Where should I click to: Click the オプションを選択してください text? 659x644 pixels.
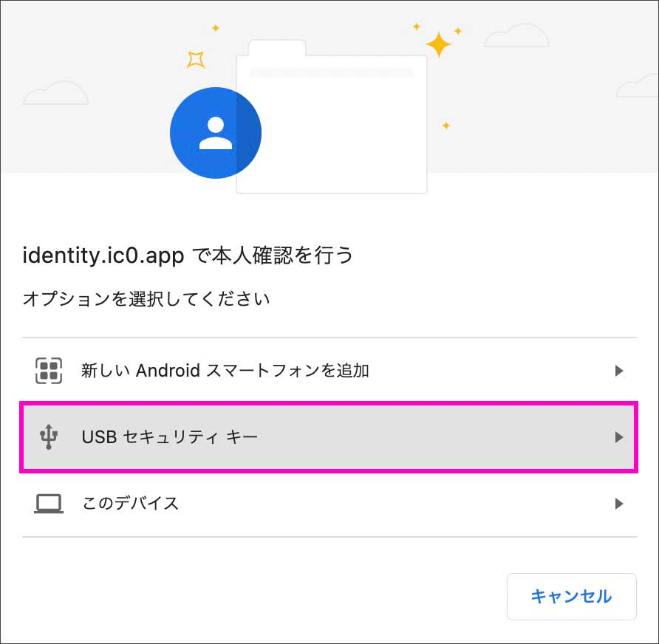coord(146,299)
